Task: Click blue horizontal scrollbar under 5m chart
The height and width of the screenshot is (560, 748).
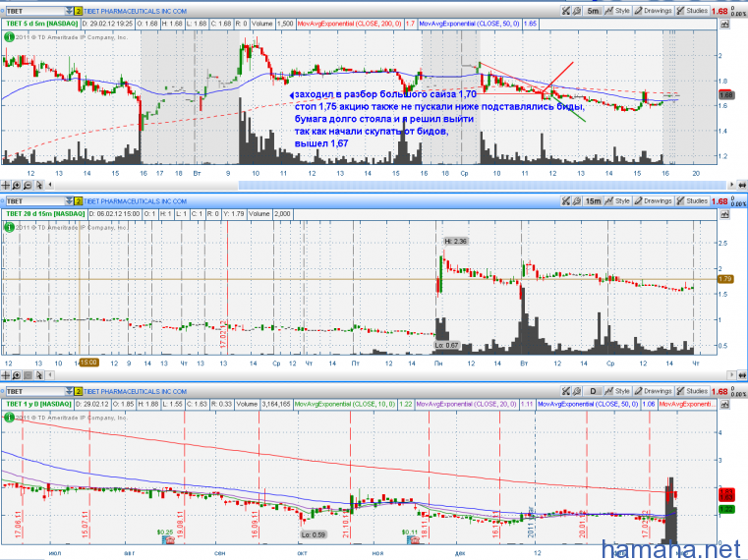Action: point(482,185)
